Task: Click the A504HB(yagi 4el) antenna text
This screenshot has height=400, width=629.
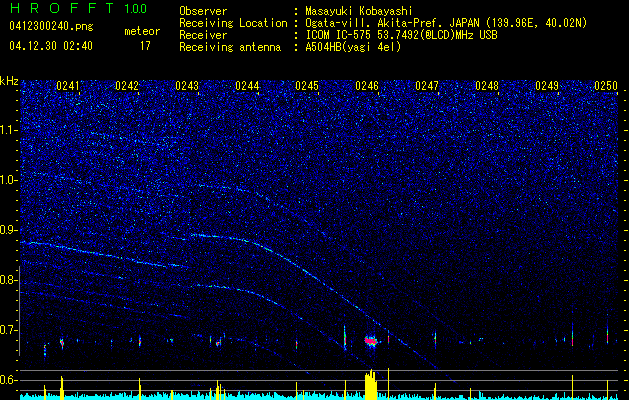Action: tap(353, 47)
